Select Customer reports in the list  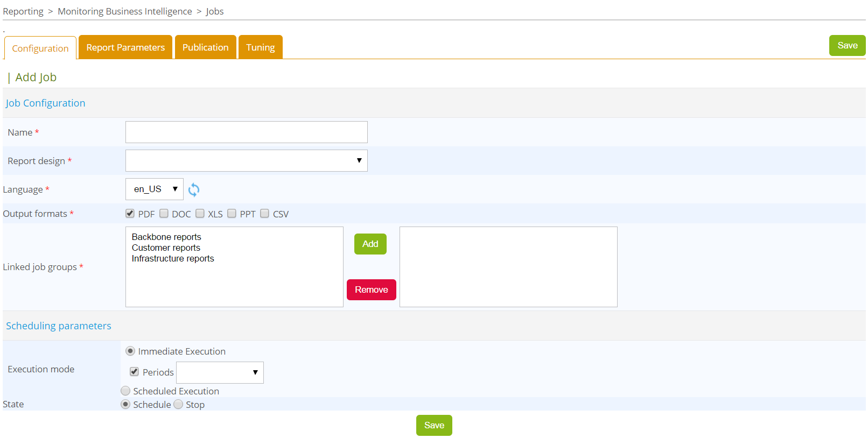166,248
